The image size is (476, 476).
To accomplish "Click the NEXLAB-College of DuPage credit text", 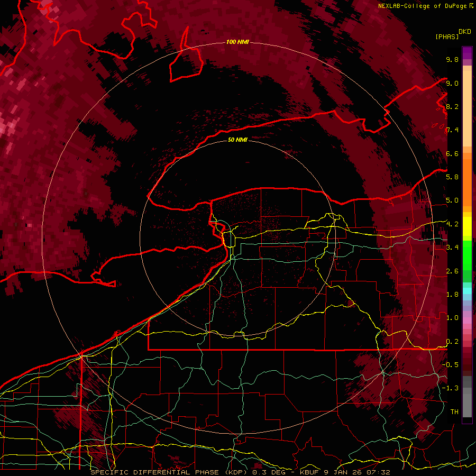I will (x=422, y=6).
